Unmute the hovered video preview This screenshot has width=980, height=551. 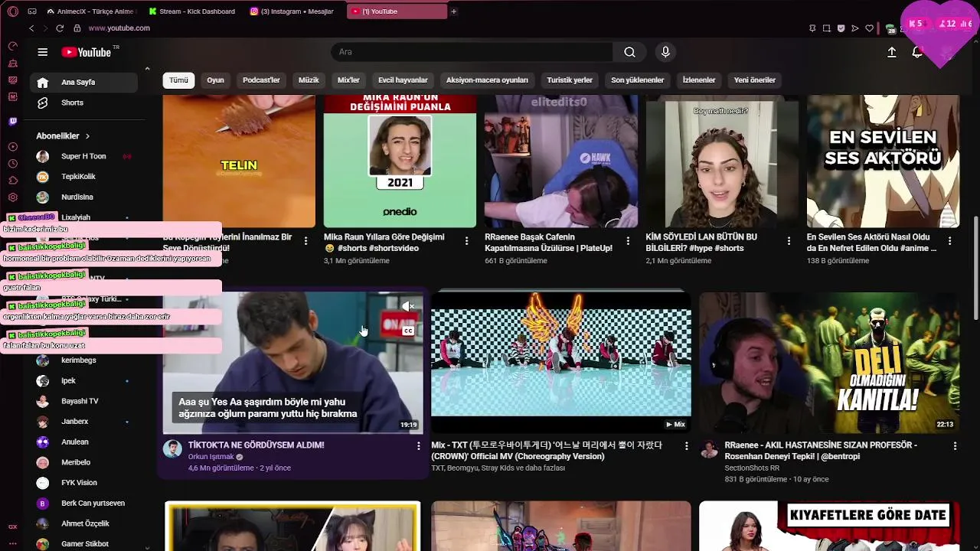(x=409, y=306)
